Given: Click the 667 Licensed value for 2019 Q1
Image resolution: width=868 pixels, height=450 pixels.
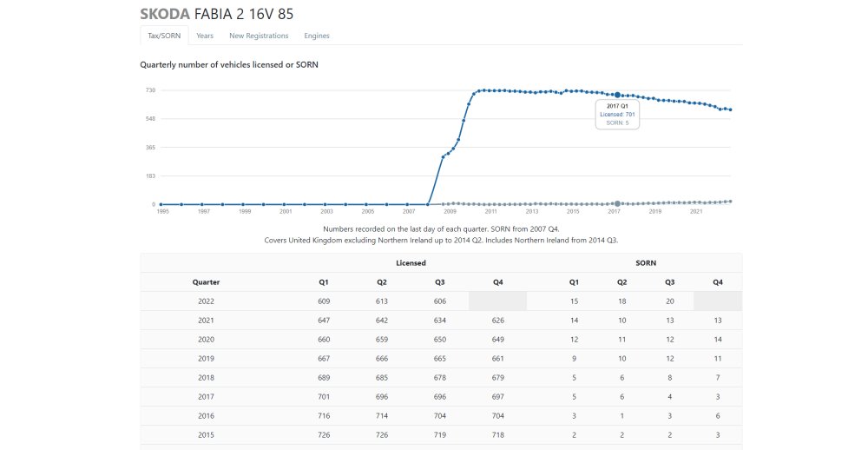Looking at the screenshot, I should [x=324, y=359].
